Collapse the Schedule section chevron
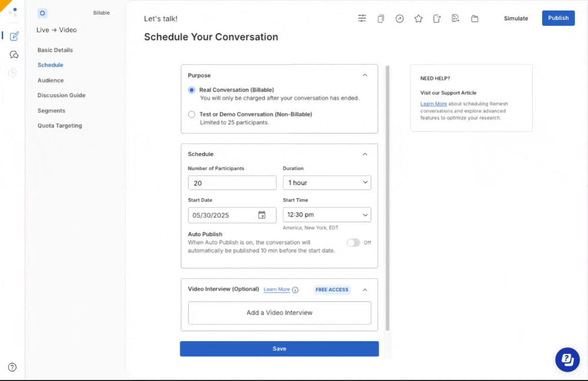This screenshot has width=588, height=381. pyautogui.click(x=365, y=154)
